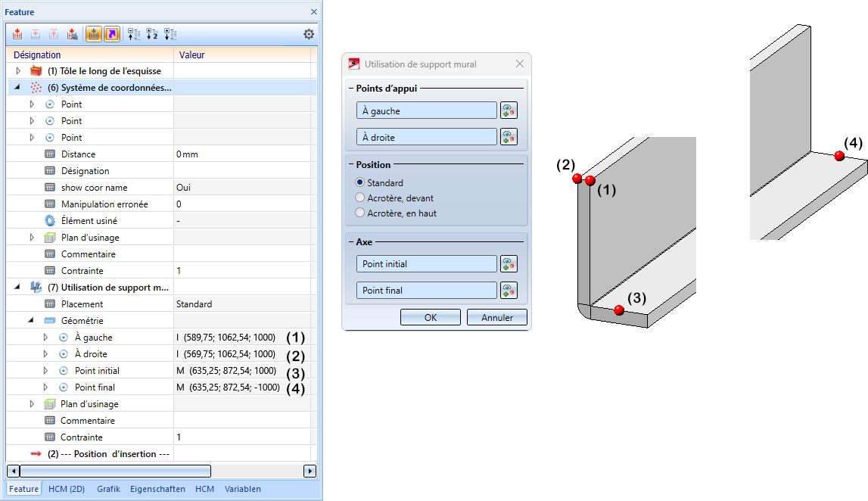The image size is (868, 501).
Task: Collapse the Points d'appui section
Action: click(x=351, y=88)
